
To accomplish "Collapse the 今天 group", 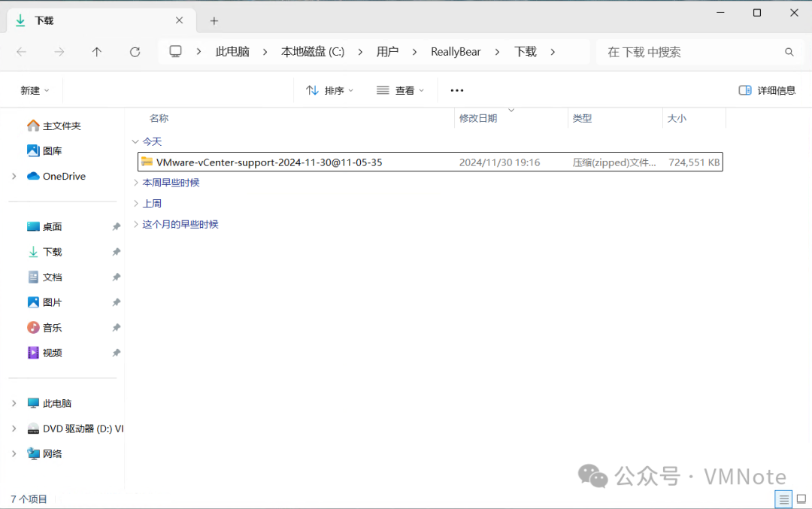I will (135, 141).
